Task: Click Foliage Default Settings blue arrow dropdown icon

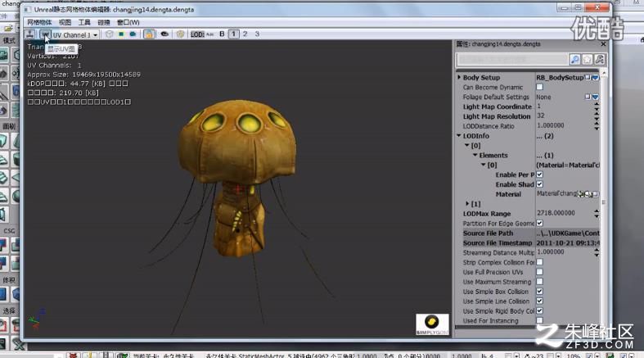Action: pyautogui.click(x=595, y=97)
